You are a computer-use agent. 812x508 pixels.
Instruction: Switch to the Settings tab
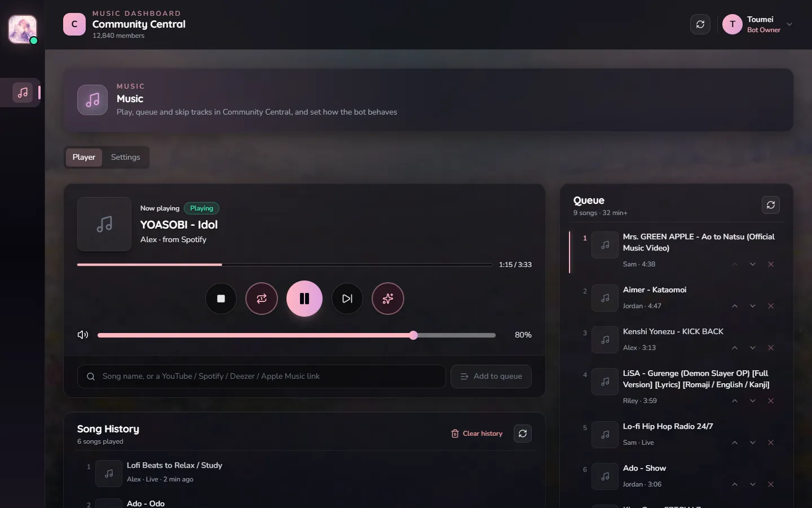click(x=125, y=157)
